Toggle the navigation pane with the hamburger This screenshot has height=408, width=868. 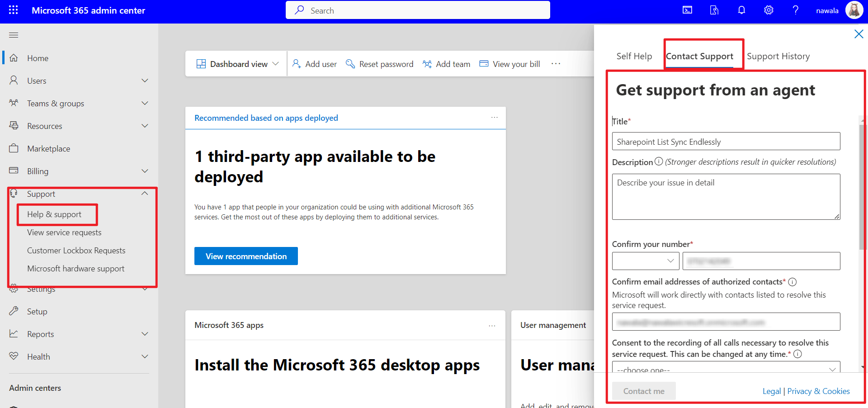point(13,35)
